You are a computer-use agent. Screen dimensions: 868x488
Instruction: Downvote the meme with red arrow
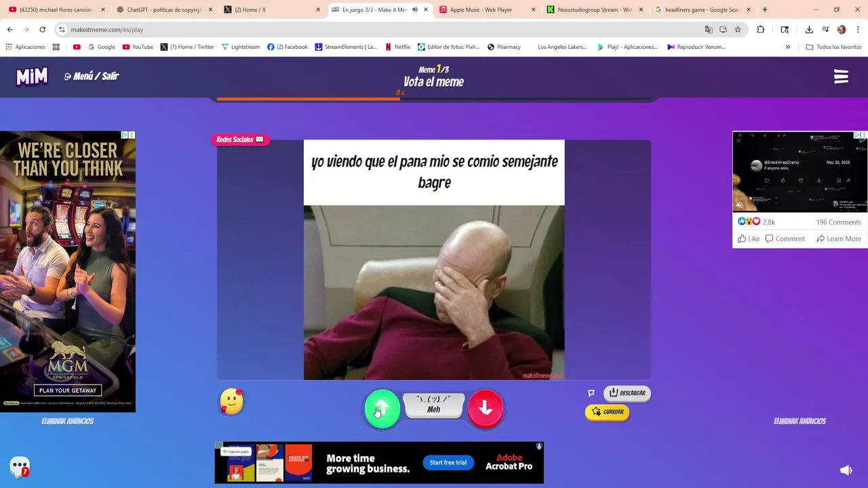coord(486,408)
